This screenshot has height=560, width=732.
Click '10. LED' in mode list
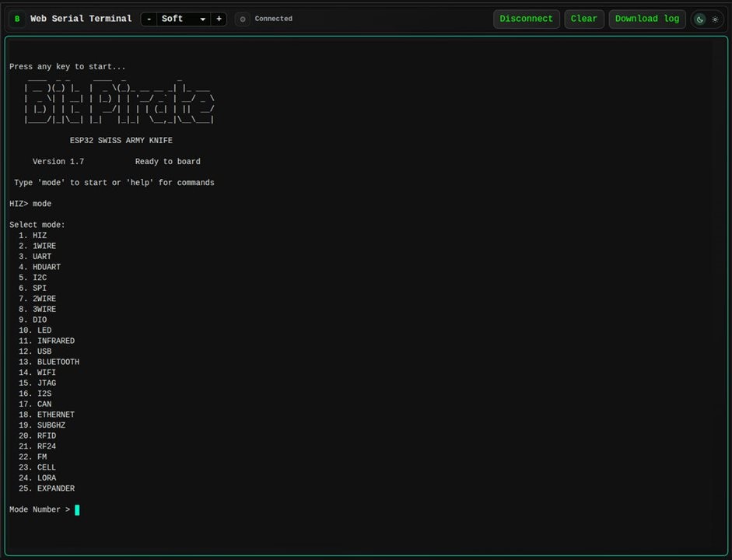tap(35, 331)
